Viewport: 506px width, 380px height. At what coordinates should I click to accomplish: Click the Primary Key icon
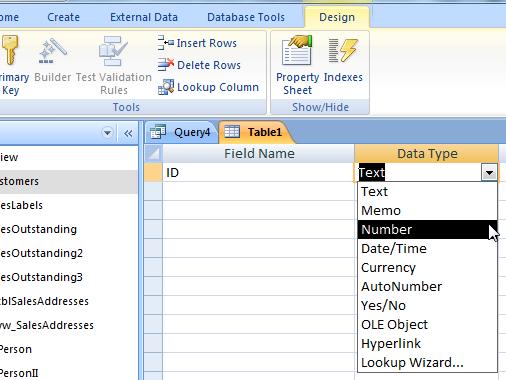(x=10, y=51)
